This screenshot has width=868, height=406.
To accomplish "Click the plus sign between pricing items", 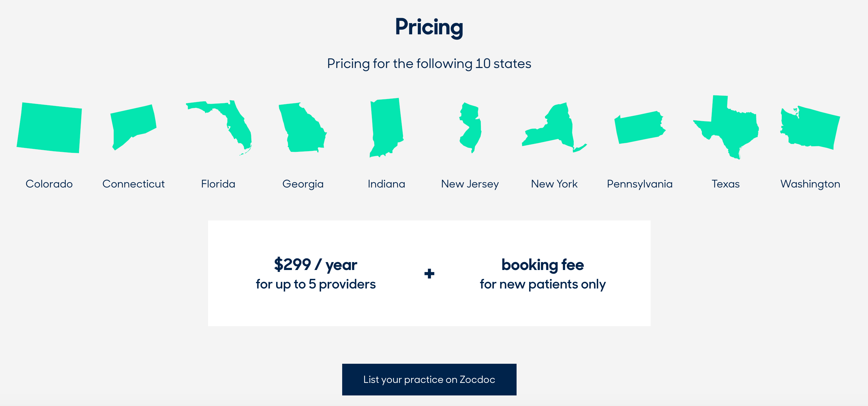I will (429, 273).
